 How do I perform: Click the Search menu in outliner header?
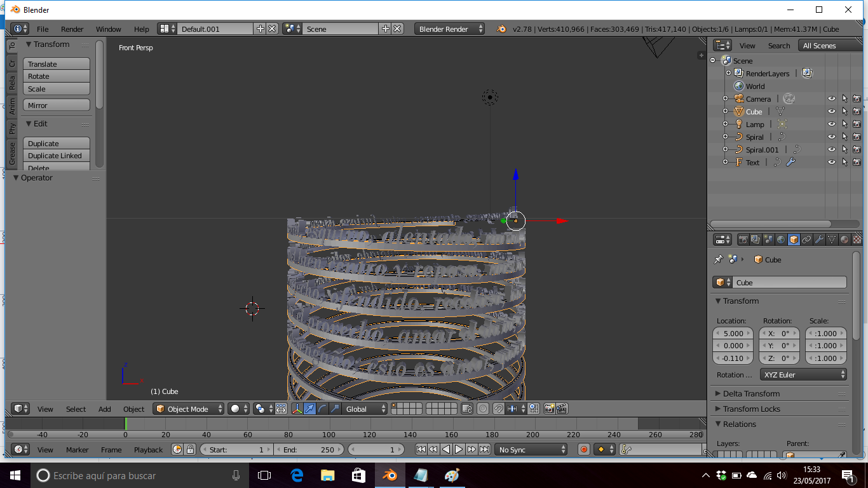(779, 45)
